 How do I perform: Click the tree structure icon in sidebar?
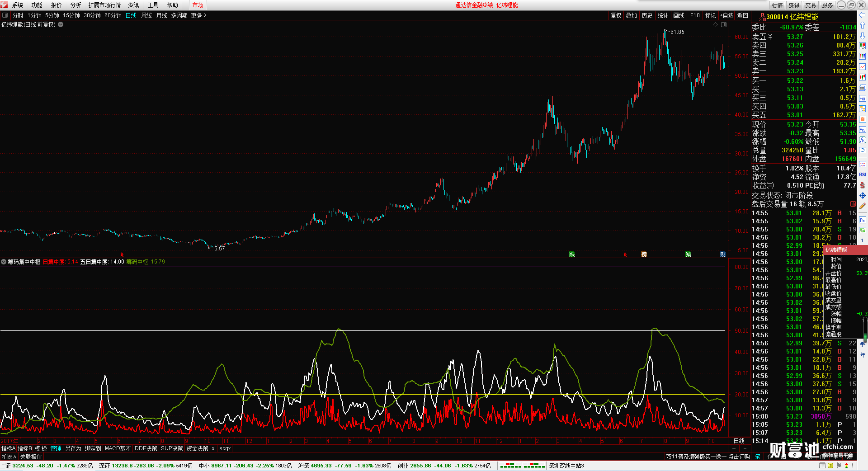862,108
